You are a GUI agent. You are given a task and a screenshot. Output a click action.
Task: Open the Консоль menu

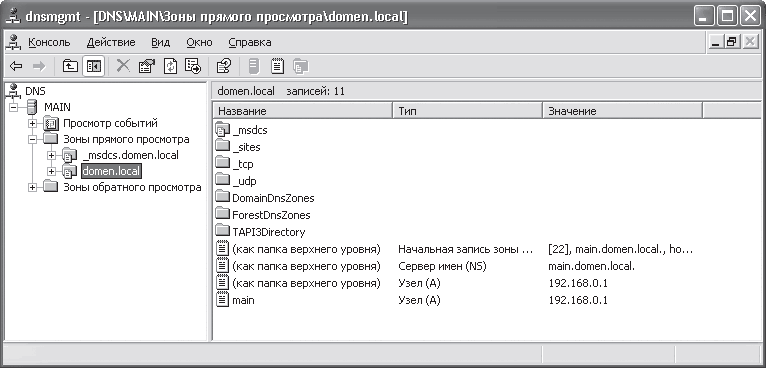click(49, 42)
